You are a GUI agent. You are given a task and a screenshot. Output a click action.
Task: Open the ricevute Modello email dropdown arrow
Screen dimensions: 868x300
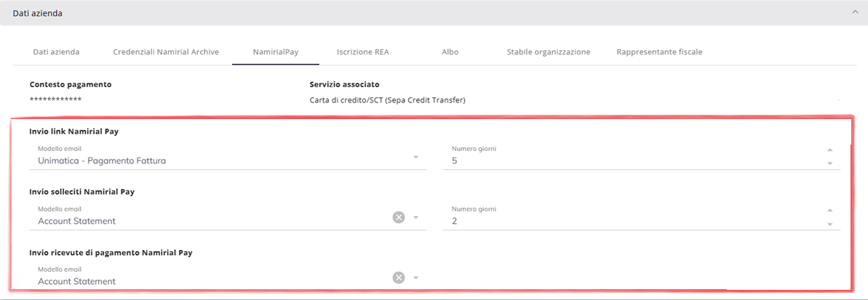416,277
